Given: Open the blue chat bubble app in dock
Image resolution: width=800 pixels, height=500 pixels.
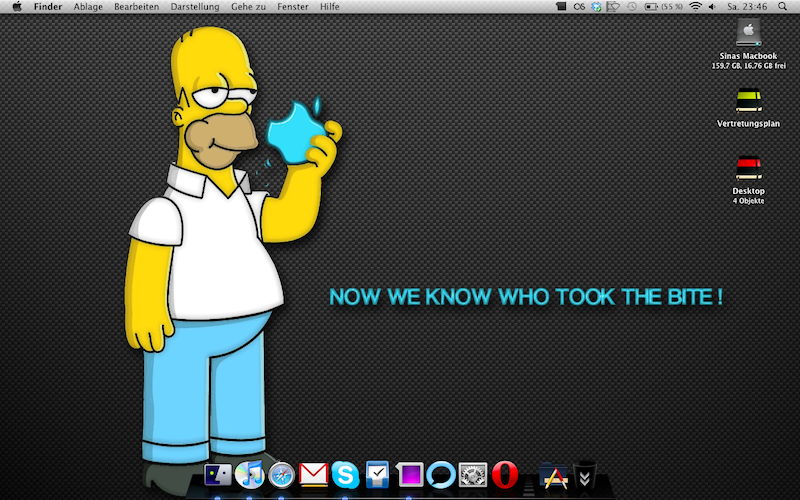Looking at the screenshot, I should coord(441,474).
